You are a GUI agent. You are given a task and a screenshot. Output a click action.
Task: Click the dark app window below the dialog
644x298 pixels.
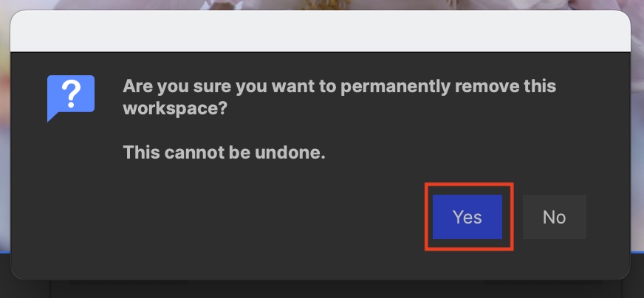point(321,289)
